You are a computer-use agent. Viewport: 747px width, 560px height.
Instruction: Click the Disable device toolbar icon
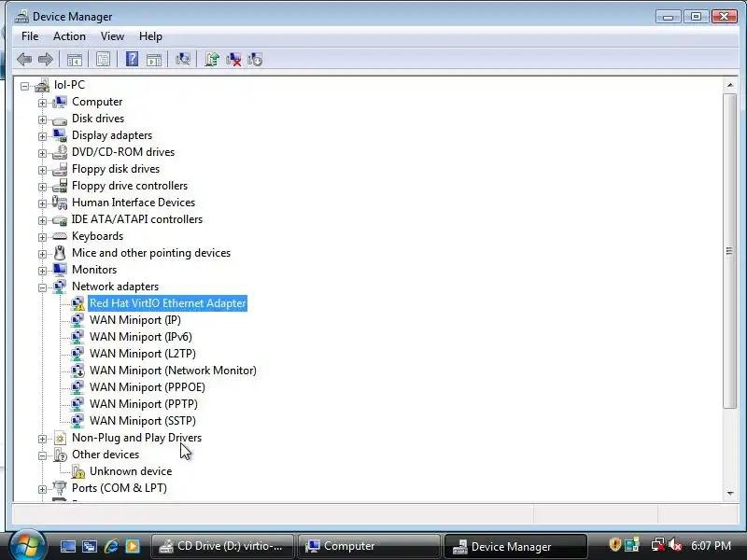coord(255,60)
